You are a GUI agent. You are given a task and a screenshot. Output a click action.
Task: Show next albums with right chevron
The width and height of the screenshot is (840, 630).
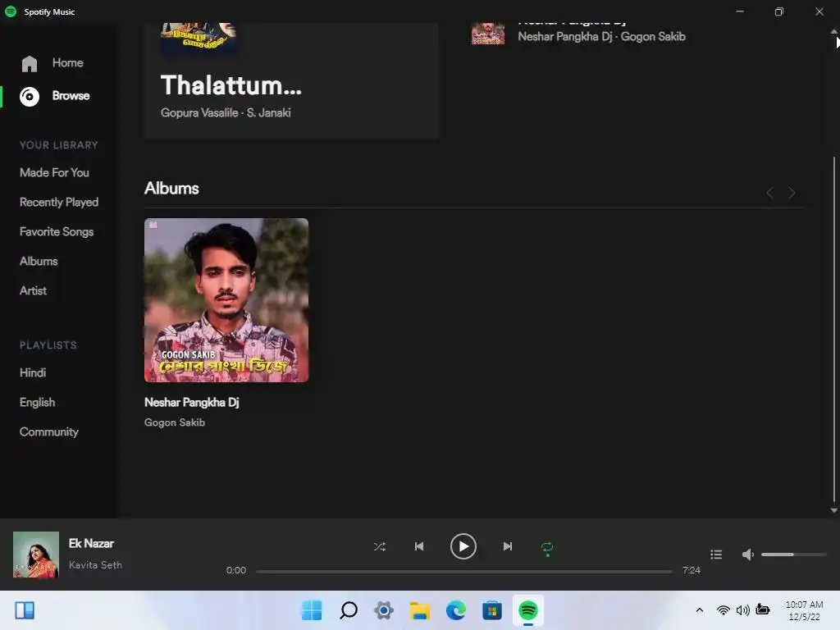(792, 193)
